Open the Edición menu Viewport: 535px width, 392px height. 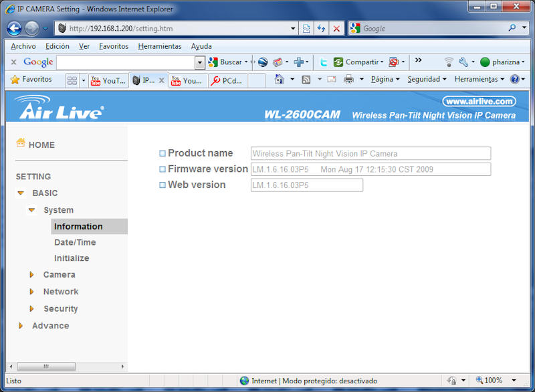pyautogui.click(x=58, y=46)
